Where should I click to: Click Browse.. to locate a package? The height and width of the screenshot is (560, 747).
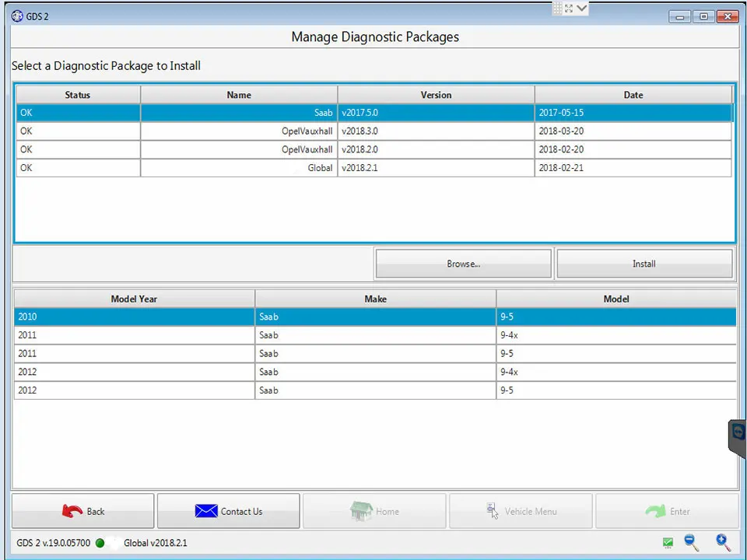[464, 264]
